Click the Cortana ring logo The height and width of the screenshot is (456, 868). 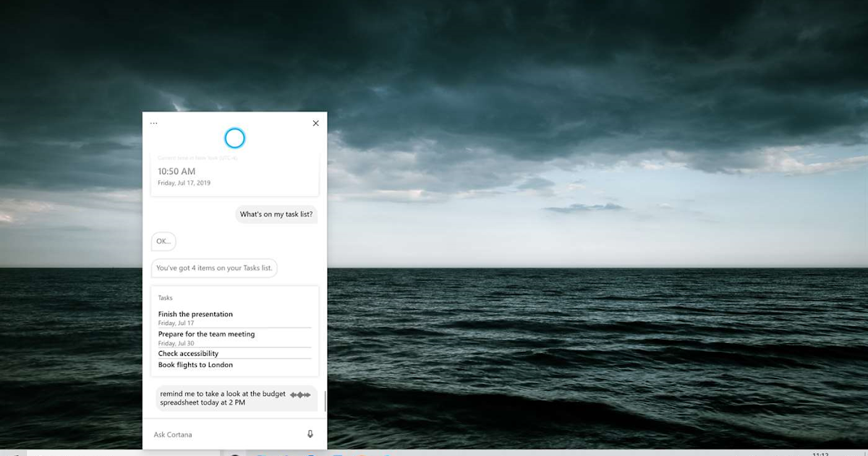[234, 138]
